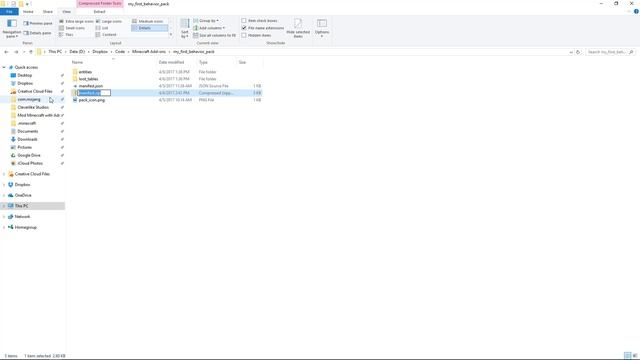
Task: Click the file rename text box
Action: (x=94, y=93)
